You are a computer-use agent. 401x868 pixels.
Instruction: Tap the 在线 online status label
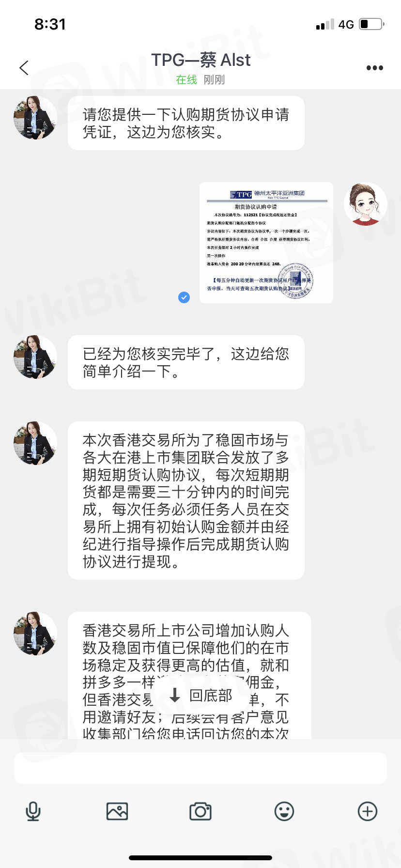(x=186, y=79)
